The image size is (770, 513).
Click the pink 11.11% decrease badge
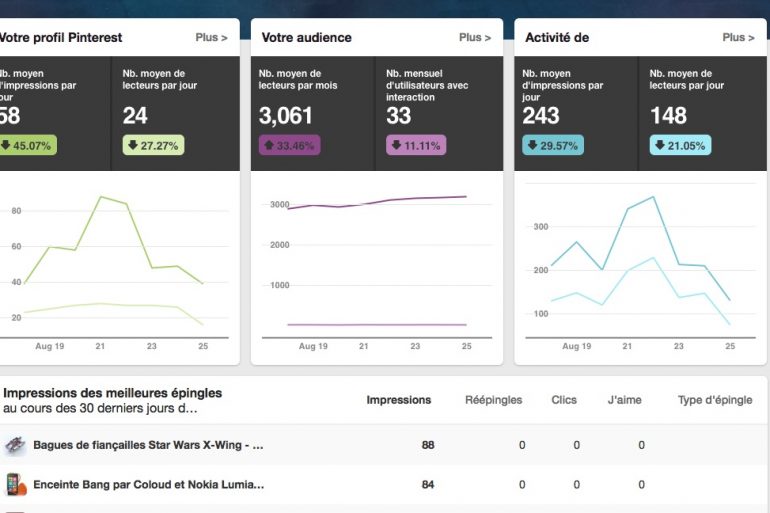click(x=416, y=145)
